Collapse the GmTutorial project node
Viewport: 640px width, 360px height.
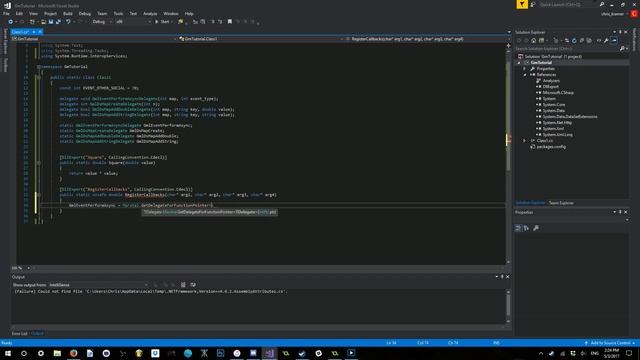pos(519,63)
